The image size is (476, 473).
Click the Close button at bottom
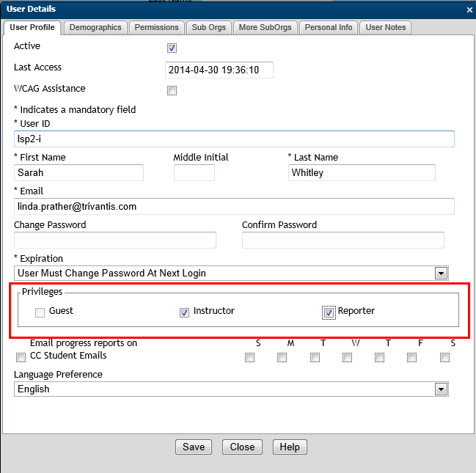(242, 447)
